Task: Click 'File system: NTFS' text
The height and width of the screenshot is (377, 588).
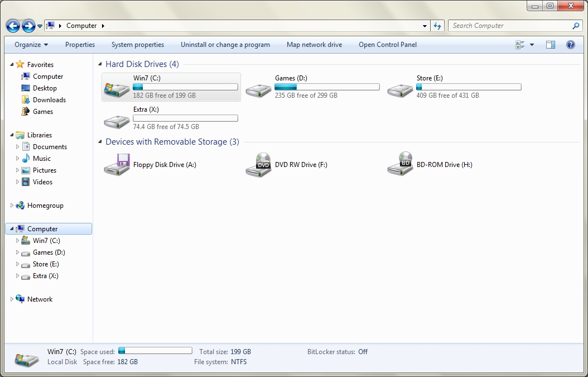Action: click(x=220, y=362)
